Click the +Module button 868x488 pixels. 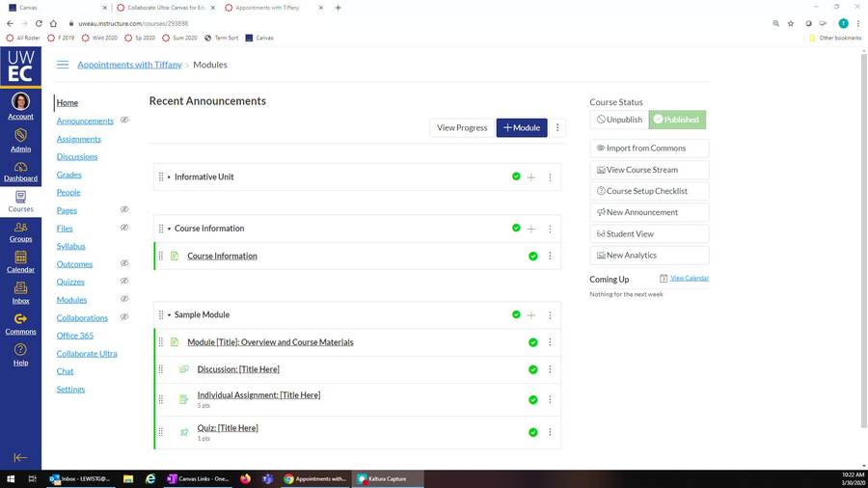coord(522,128)
